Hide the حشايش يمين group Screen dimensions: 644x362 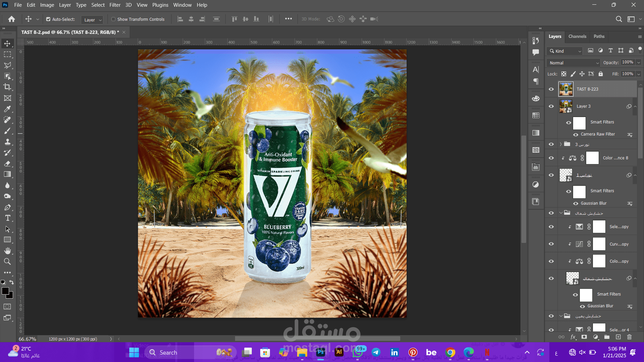(551, 316)
